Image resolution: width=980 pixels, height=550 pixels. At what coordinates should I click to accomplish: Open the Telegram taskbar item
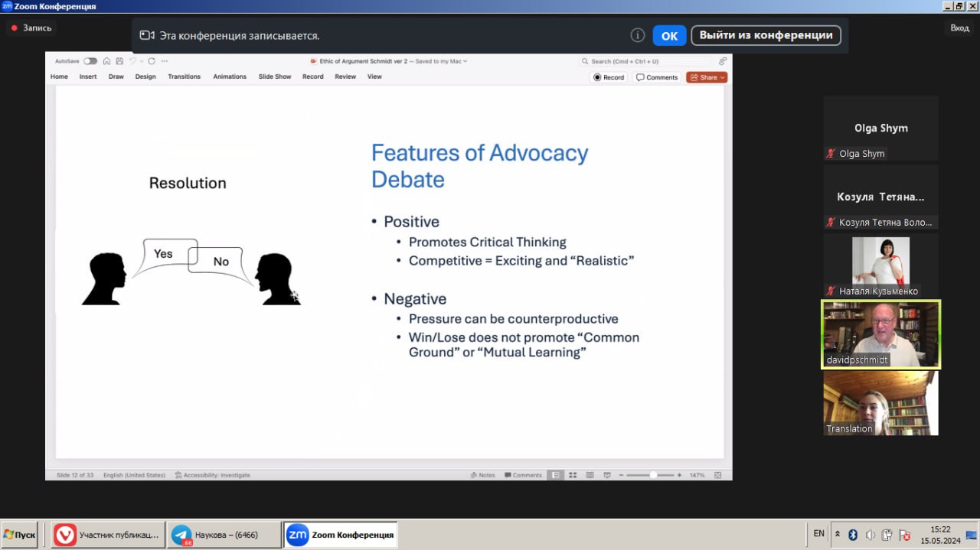[x=224, y=535]
